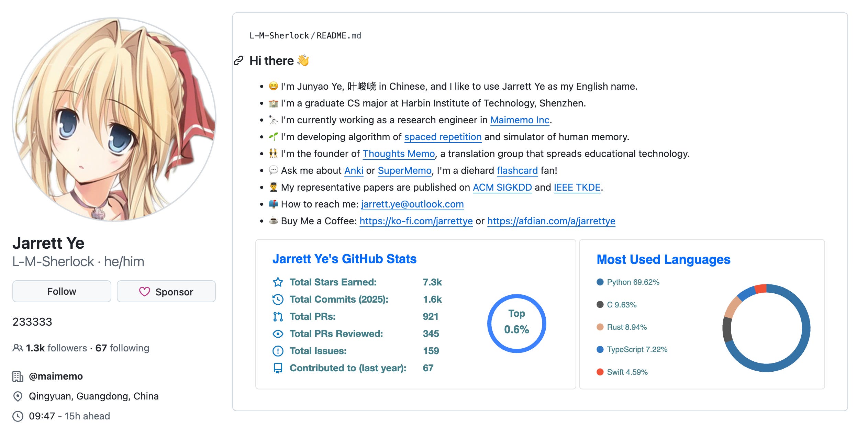Viewport: 868px width, 428px height.
Task: Click the Jarrett Ye's GitHub Stats title
Action: click(x=344, y=259)
